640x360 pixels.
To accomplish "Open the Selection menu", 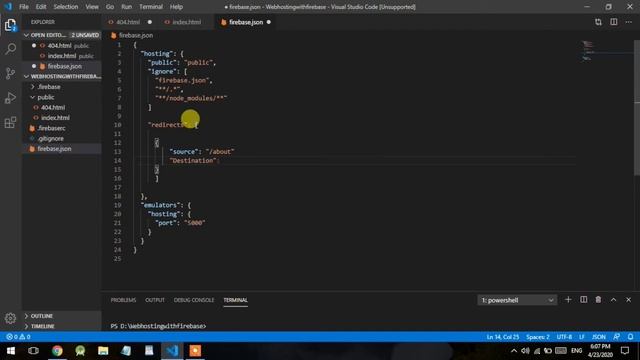I will pyautogui.click(x=65, y=7).
